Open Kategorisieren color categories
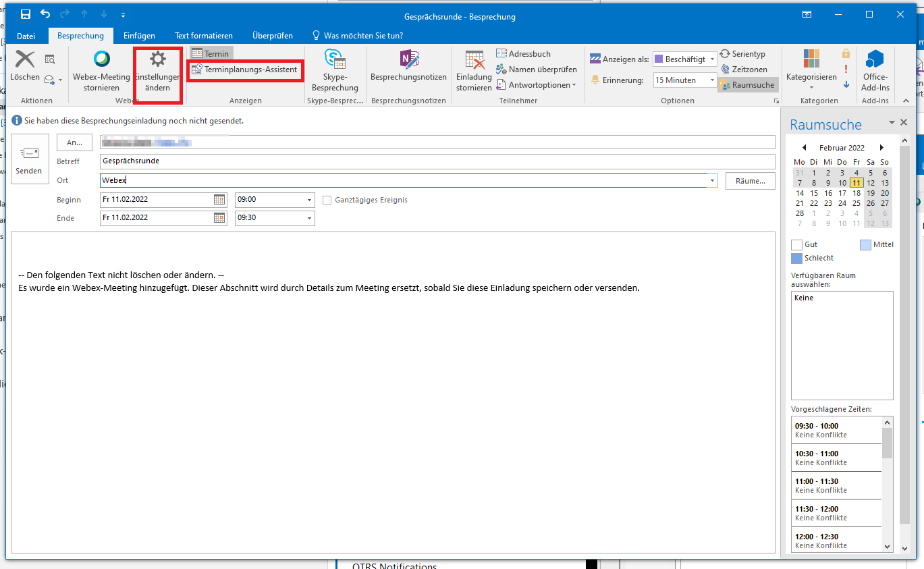Viewport: 924px width, 569px height. coord(811,70)
